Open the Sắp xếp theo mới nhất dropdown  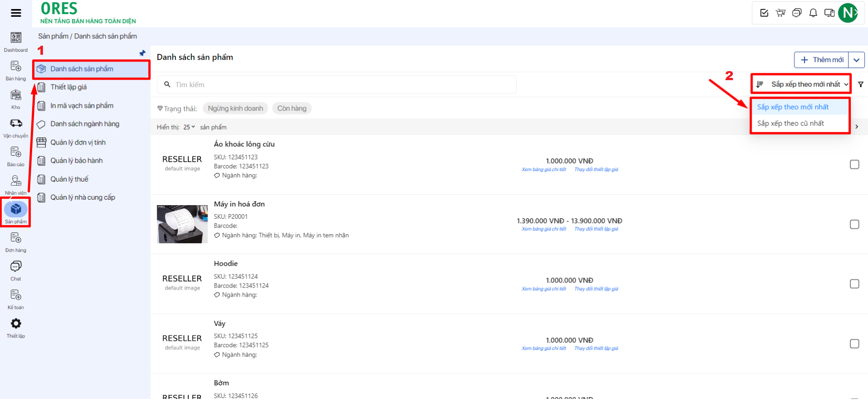click(x=802, y=84)
